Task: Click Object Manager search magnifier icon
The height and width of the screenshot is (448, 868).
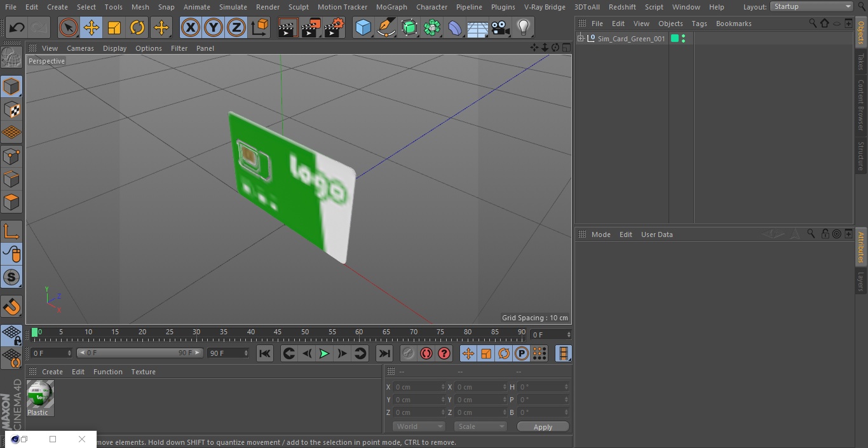Action: [x=813, y=23]
